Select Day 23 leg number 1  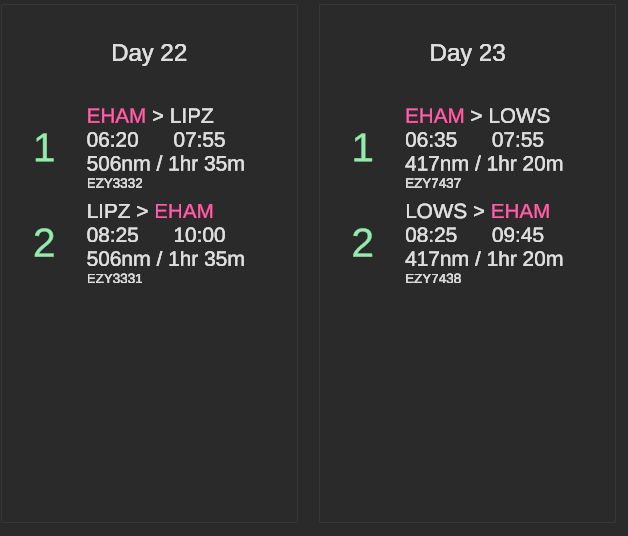click(362, 148)
